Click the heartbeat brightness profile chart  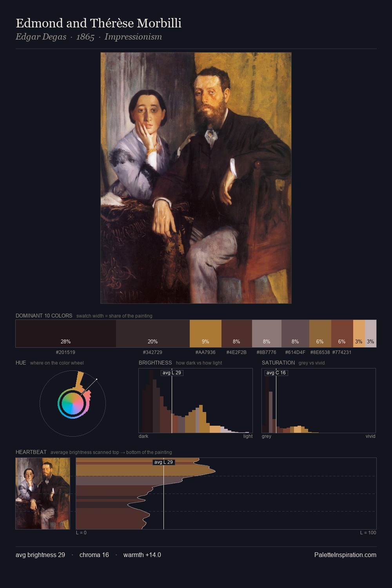coord(226,494)
